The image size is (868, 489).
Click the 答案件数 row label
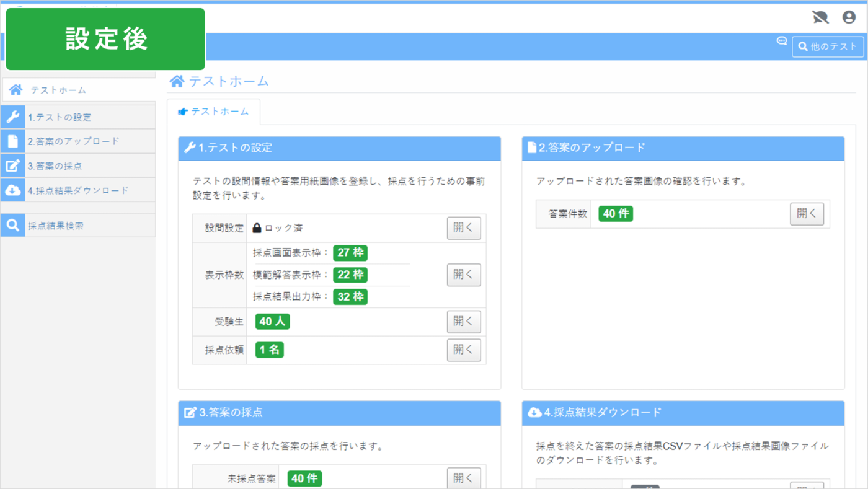click(x=568, y=214)
